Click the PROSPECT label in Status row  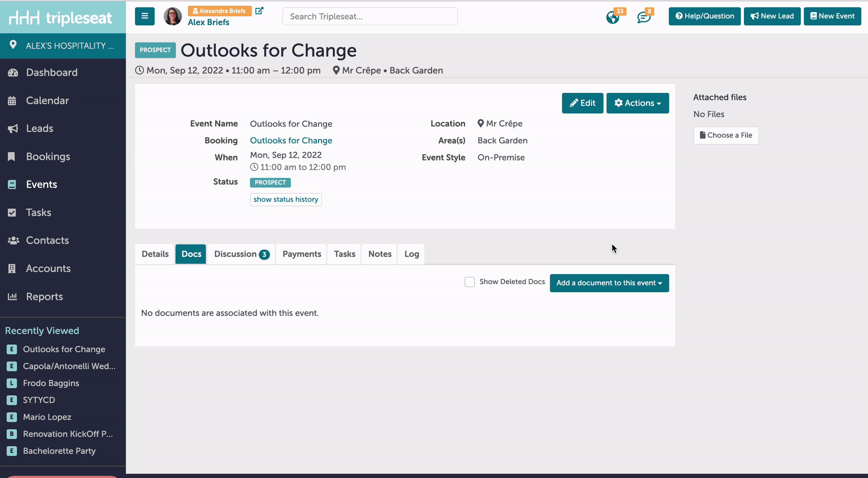pyautogui.click(x=270, y=182)
